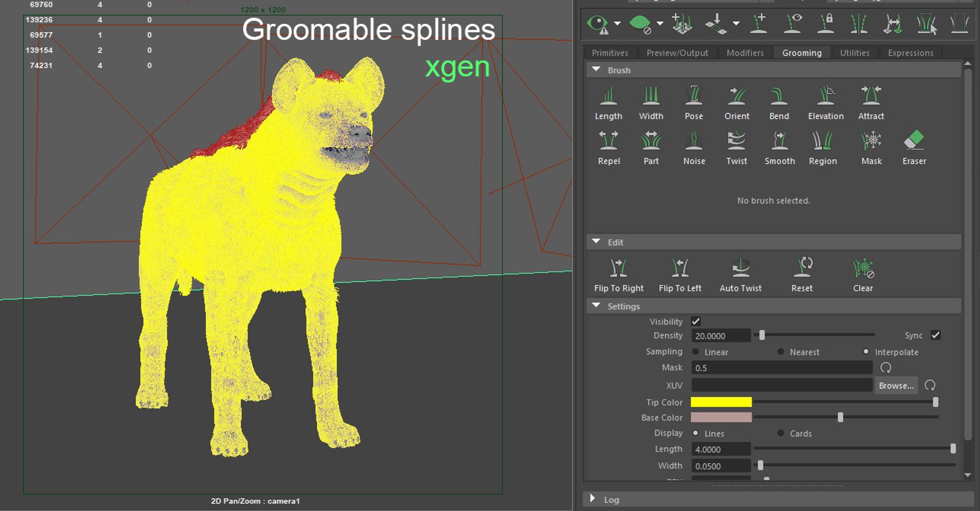Viewport: 980px width, 511px height.
Task: Click the add guides toolbar icon
Action: [x=759, y=23]
